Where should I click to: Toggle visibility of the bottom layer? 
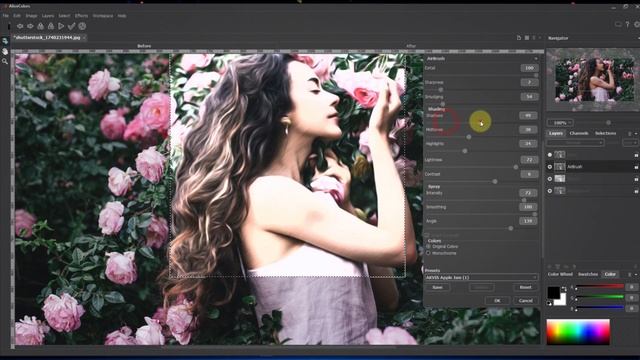pyautogui.click(x=550, y=191)
